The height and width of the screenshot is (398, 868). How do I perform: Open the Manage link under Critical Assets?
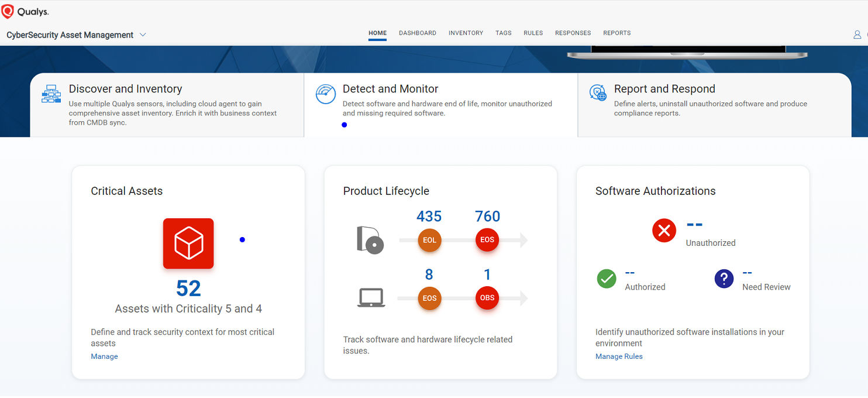pyautogui.click(x=104, y=356)
